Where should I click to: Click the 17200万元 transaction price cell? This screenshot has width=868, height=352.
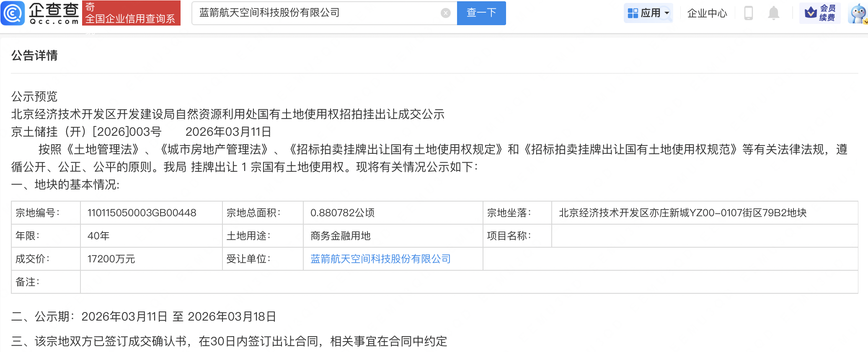coord(111,259)
